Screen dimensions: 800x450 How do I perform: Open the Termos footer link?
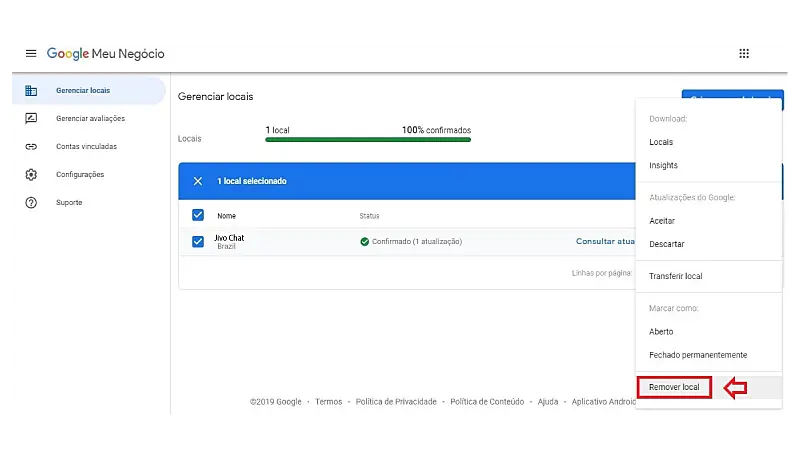[x=329, y=402]
